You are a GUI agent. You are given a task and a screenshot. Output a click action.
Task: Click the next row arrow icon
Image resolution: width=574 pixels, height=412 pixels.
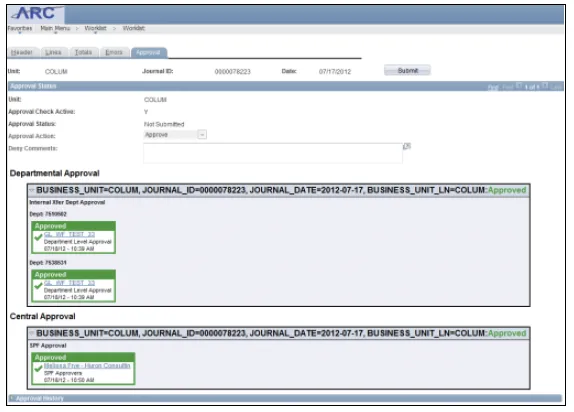pyautogui.click(x=545, y=86)
